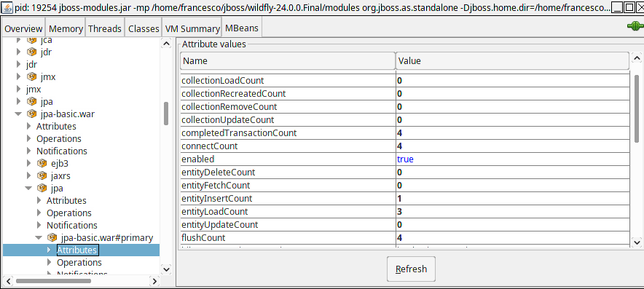Click the Java icon in the title bar
644x289 pixels.
[x=7, y=7]
